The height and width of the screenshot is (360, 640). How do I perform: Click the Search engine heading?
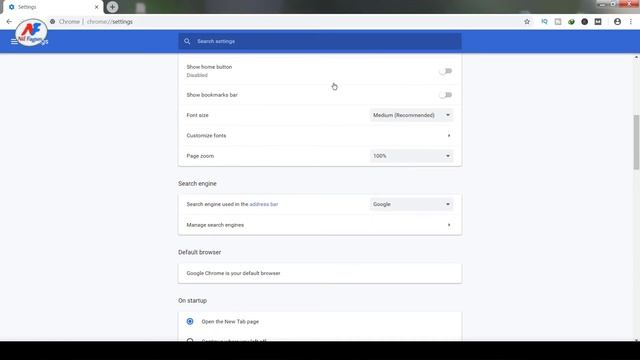coord(197,184)
